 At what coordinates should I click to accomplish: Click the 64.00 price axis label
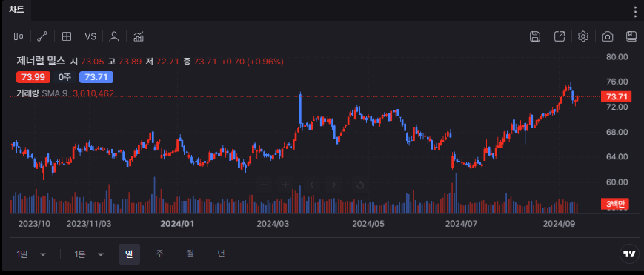(x=617, y=157)
